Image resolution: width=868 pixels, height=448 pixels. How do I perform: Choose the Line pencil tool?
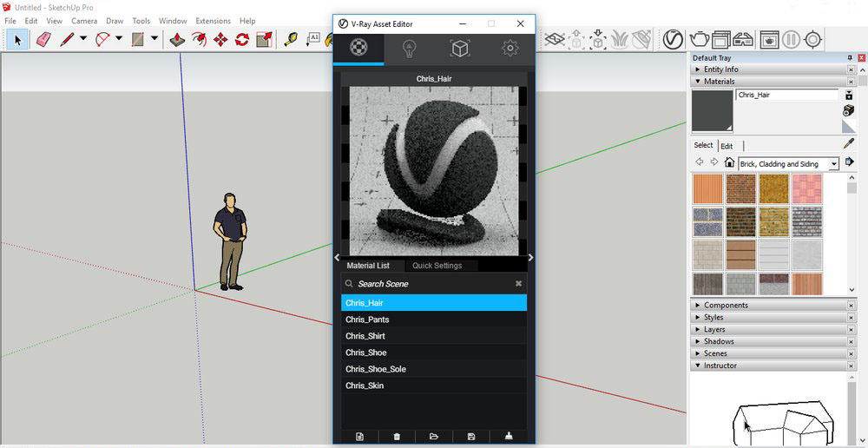[x=67, y=39]
